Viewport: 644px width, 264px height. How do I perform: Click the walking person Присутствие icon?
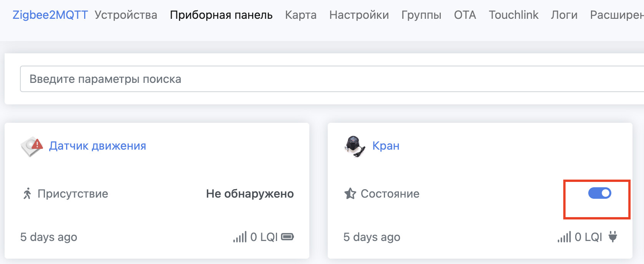(27, 194)
